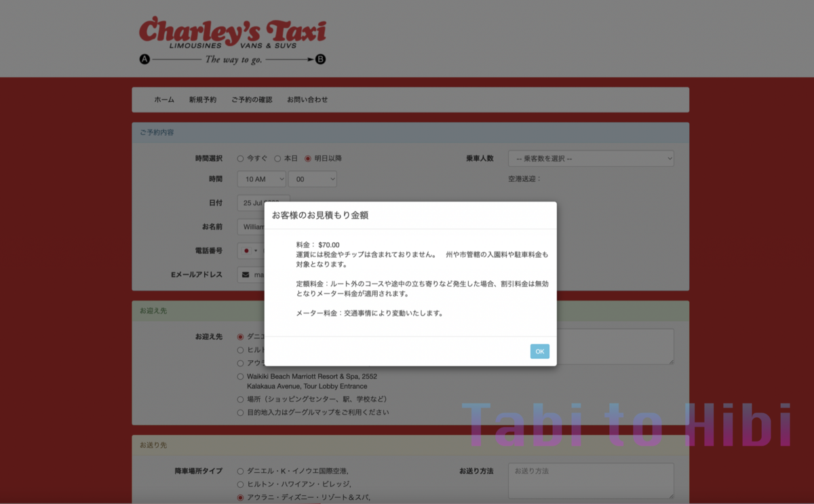Go to the ホーム menu item
Image resolution: width=814 pixels, height=504 pixels.
163,99
